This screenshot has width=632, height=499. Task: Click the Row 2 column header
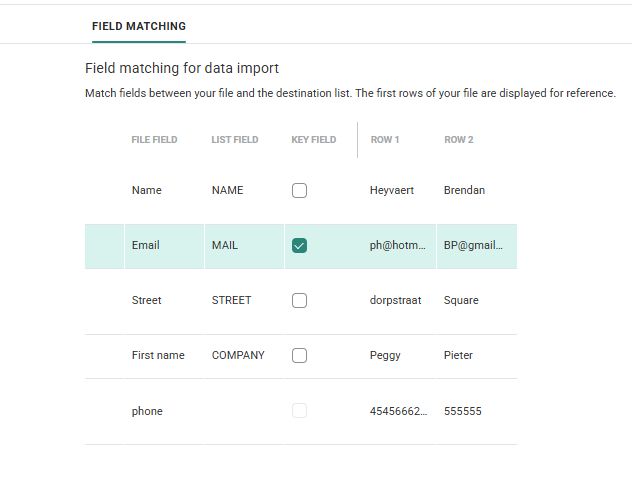[x=459, y=140]
